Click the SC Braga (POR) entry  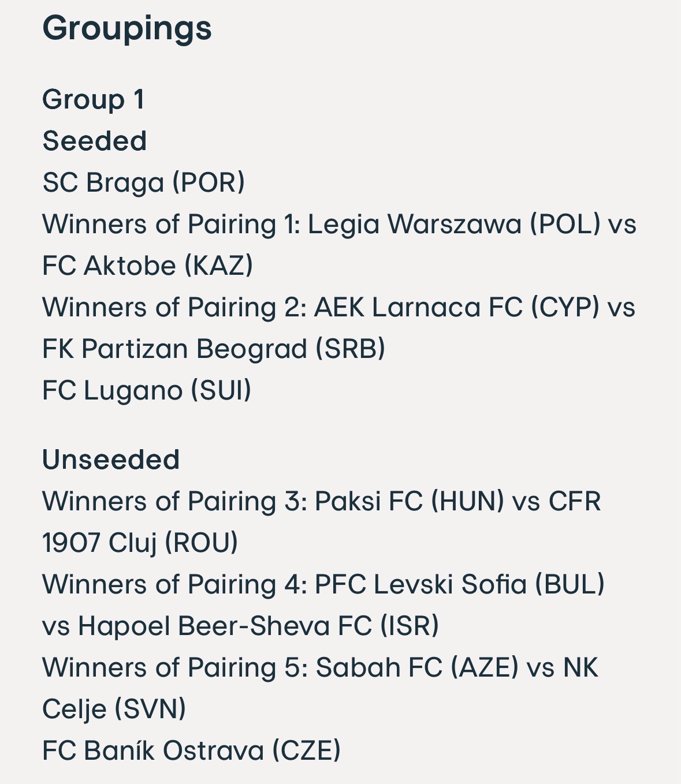(x=144, y=182)
